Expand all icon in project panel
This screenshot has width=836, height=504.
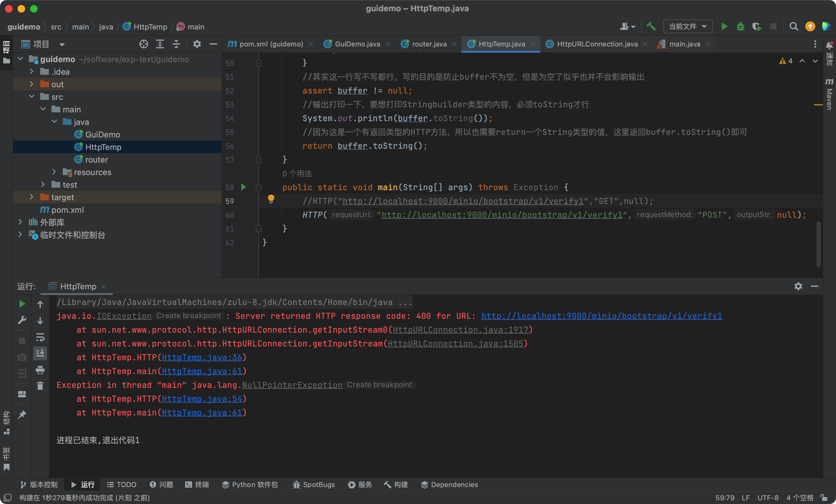click(160, 44)
